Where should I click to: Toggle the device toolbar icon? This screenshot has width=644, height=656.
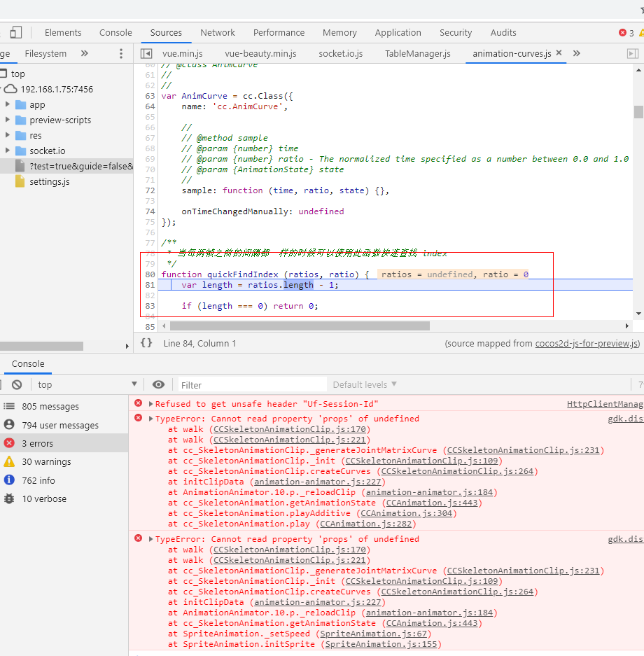point(16,32)
